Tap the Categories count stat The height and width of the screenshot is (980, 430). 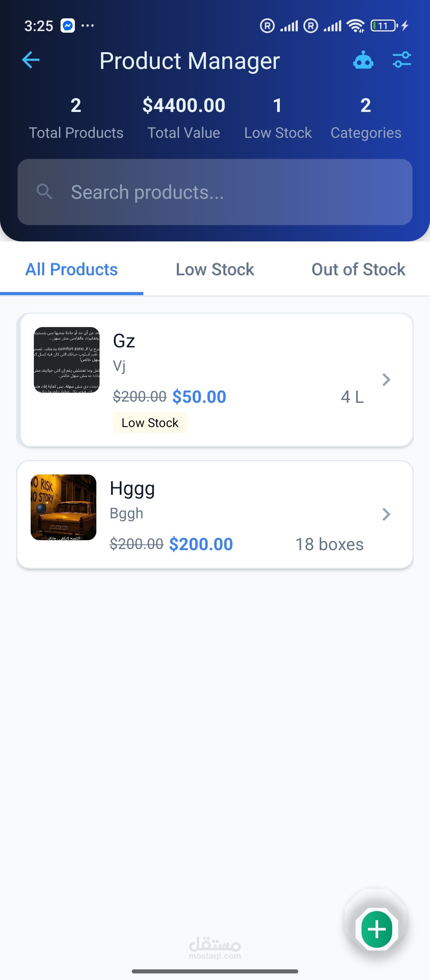(x=365, y=118)
